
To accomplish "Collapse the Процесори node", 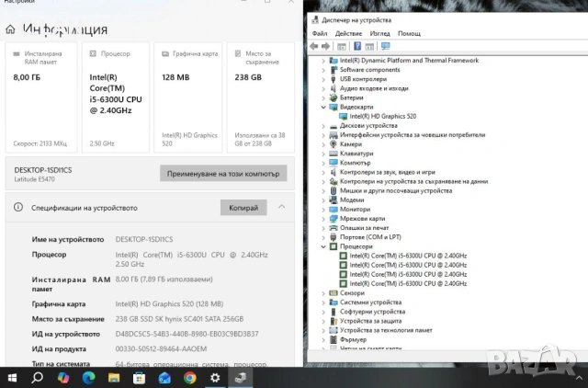I will [x=323, y=247].
